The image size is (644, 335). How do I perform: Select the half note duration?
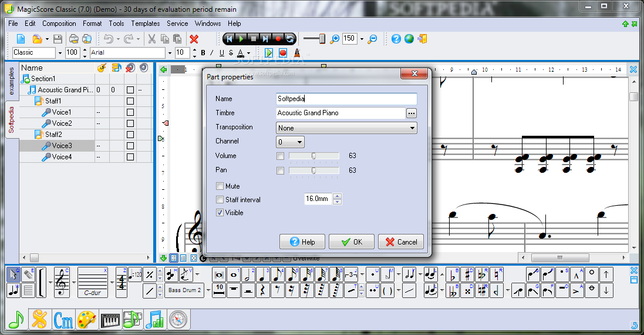248,274
